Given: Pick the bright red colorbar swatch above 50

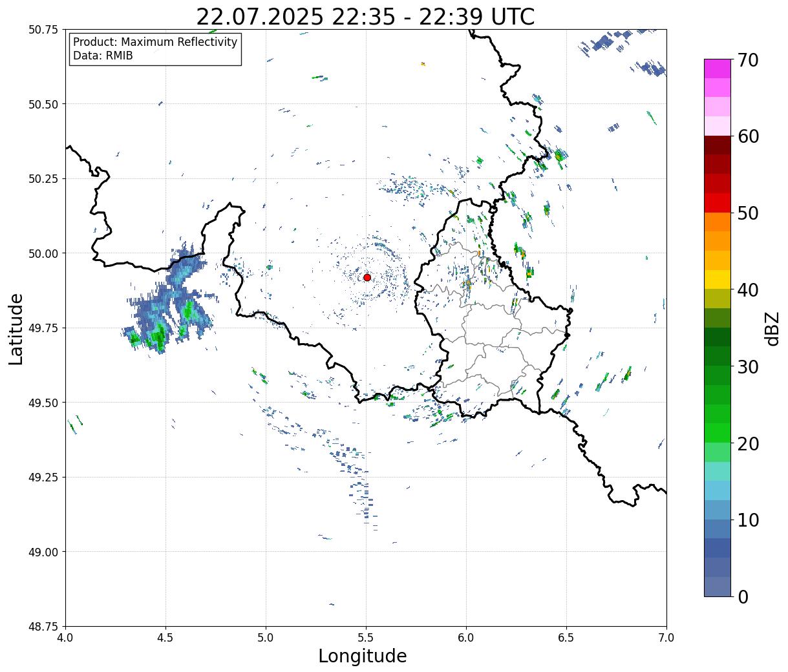Looking at the screenshot, I should (x=718, y=202).
